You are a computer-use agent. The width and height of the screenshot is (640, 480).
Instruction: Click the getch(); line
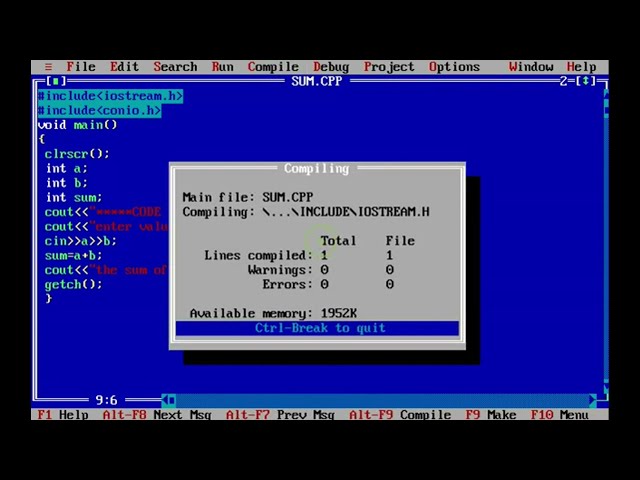(x=73, y=284)
